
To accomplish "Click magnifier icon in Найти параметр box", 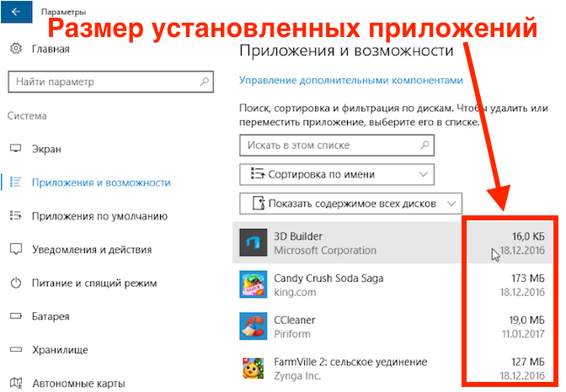I will (205, 82).
